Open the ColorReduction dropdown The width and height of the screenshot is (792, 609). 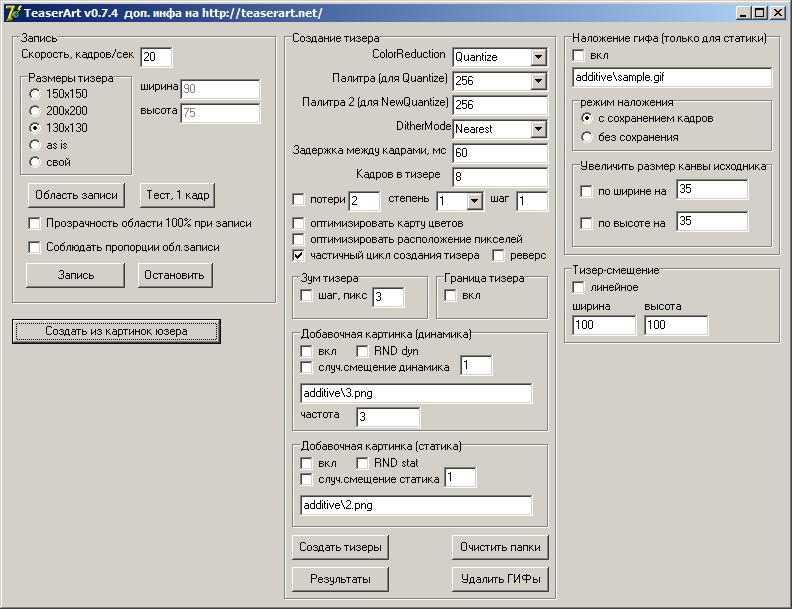point(538,57)
